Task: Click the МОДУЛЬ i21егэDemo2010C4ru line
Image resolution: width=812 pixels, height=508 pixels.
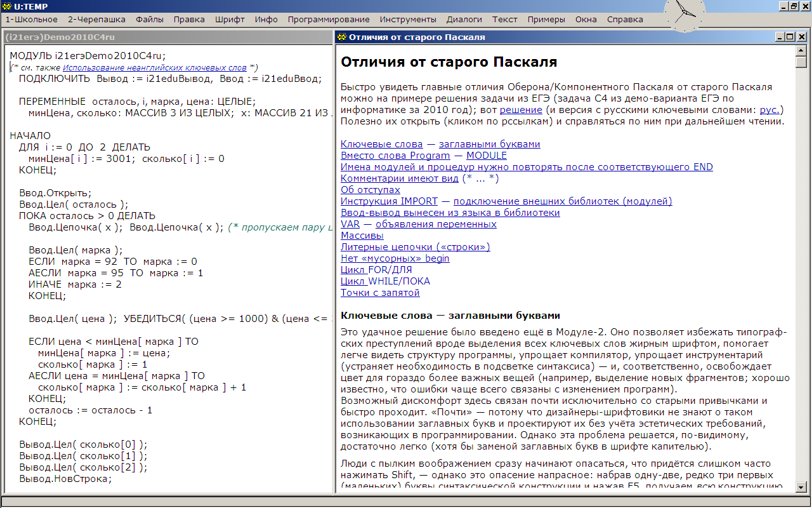Action: pos(88,56)
